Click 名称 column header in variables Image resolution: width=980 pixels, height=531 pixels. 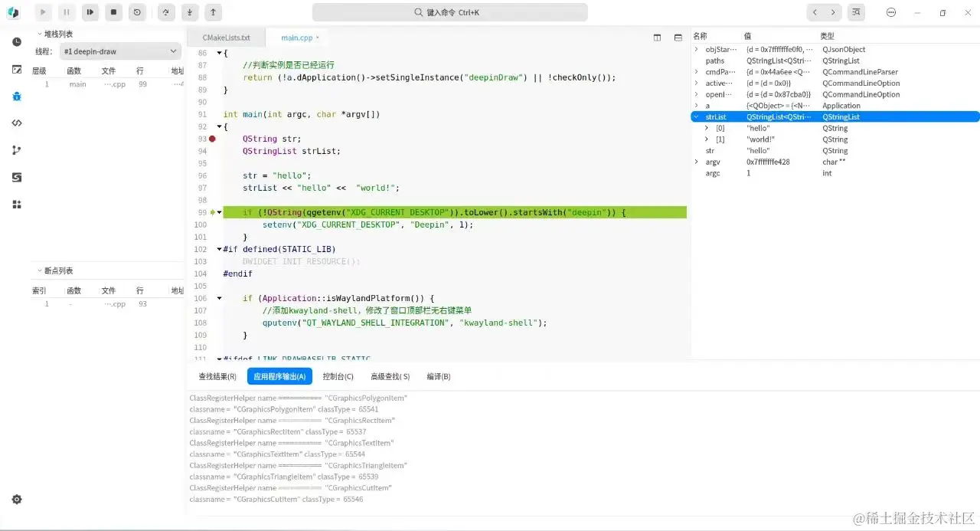coord(700,36)
